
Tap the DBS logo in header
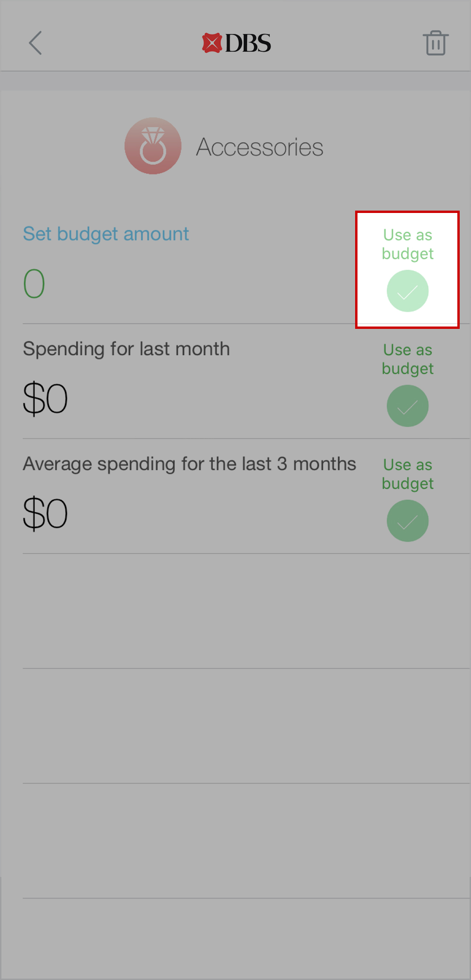click(236, 43)
